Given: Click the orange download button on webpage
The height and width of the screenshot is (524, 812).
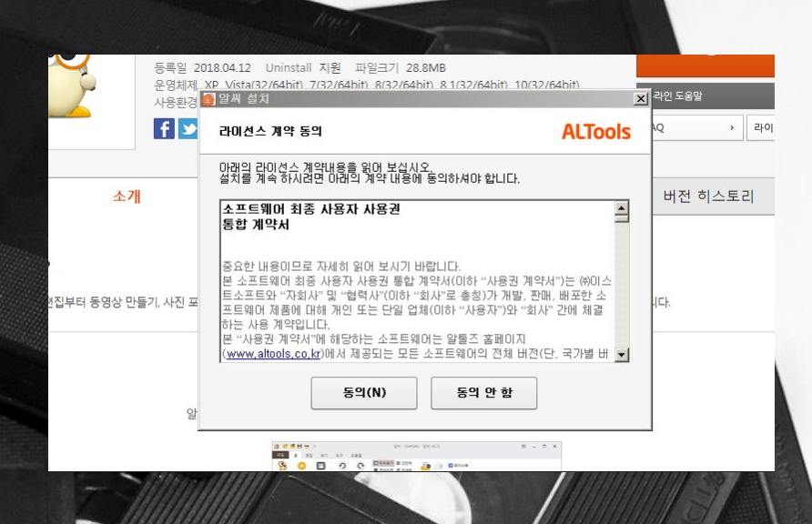Looking at the screenshot, I should point(705,65).
